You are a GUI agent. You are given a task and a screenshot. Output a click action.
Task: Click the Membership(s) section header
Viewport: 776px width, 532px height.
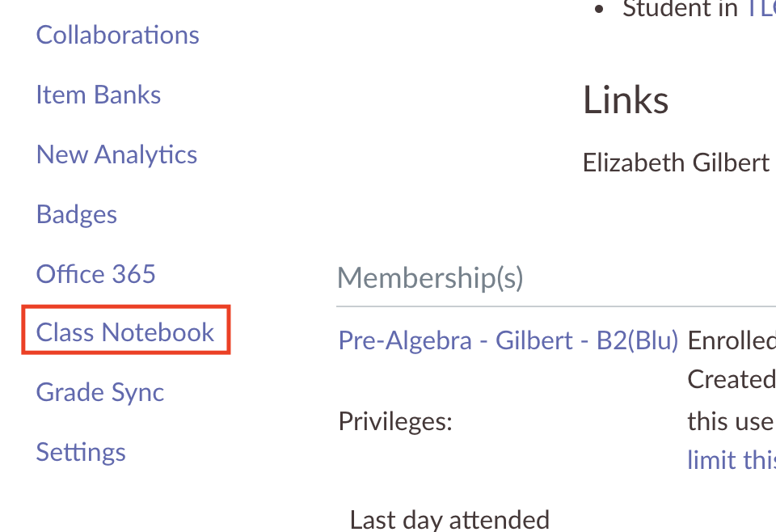(430, 277)
